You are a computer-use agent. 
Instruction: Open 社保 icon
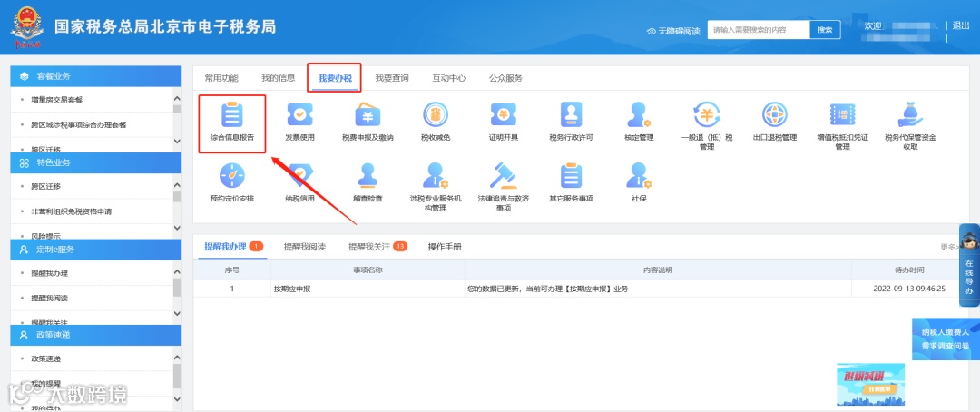point(639,176)
